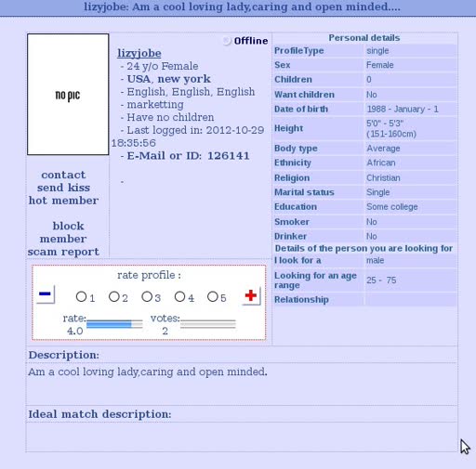476x469 pixels.
Task: Click the Ideal match description text area
Action: coord(242,436)
